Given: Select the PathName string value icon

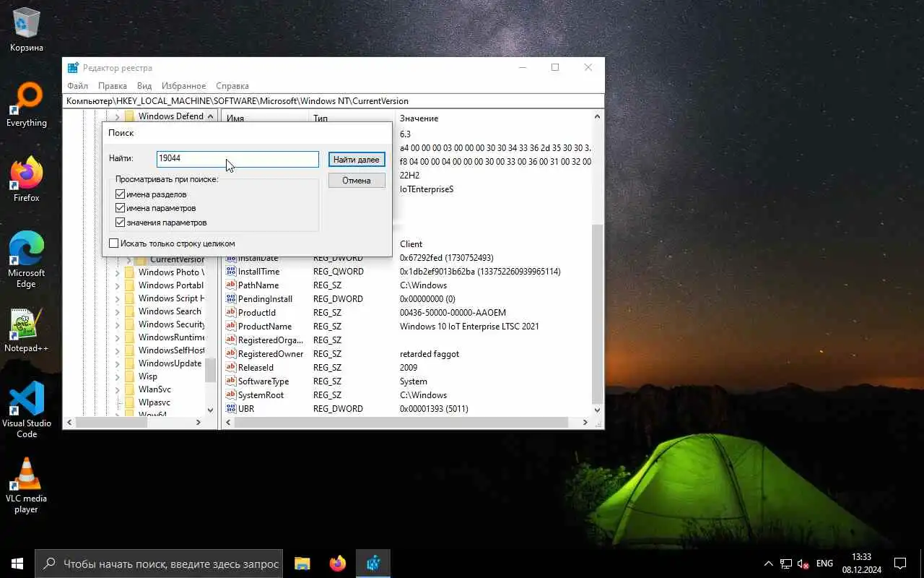Looking at the screenshot, I should [x=231, y=285].
